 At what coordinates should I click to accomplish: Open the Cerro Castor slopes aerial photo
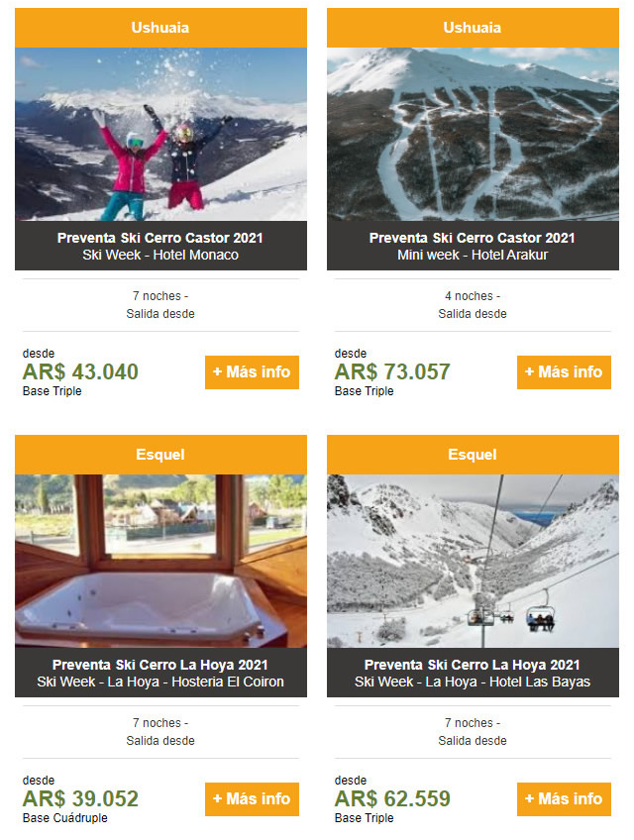click(x=473, y=134)
